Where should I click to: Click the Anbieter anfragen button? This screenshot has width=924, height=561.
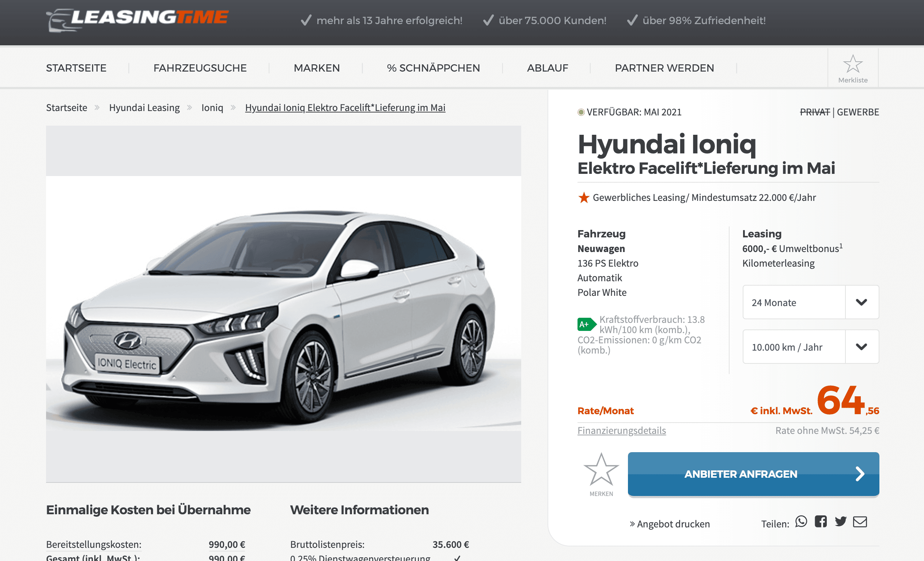point(753,474)
